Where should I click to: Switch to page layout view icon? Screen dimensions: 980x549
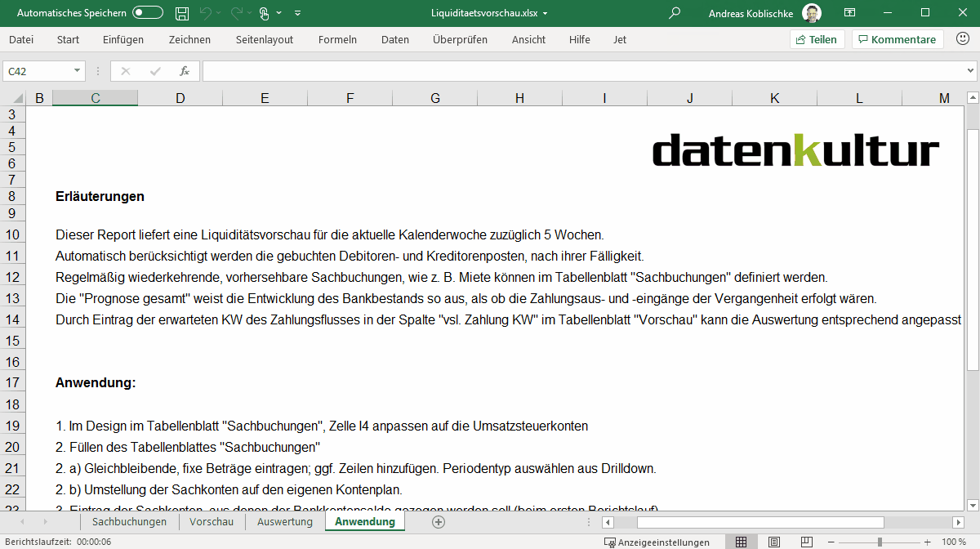[773, 542]
